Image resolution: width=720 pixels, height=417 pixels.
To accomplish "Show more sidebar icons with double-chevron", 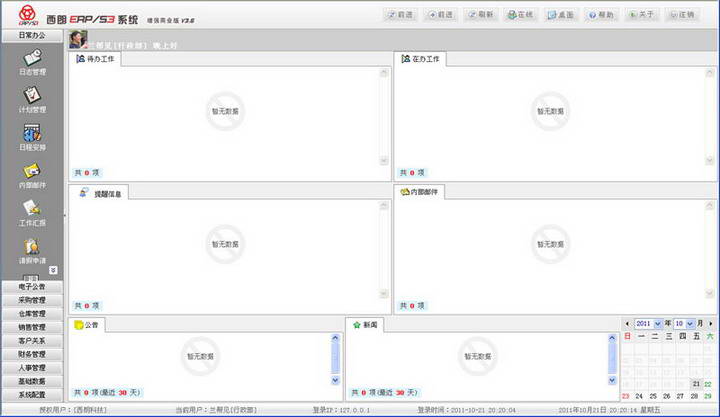I will click(53, 270).
